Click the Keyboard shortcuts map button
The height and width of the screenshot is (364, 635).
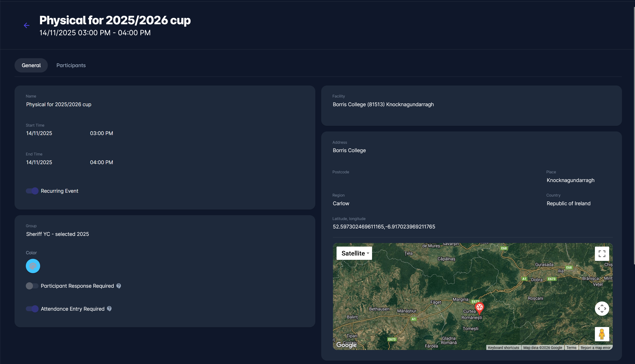pyautogui.click(x=503, y=348)
